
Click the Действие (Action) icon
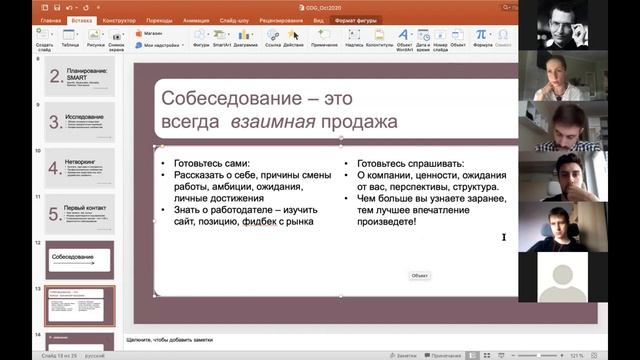[293, 35]
